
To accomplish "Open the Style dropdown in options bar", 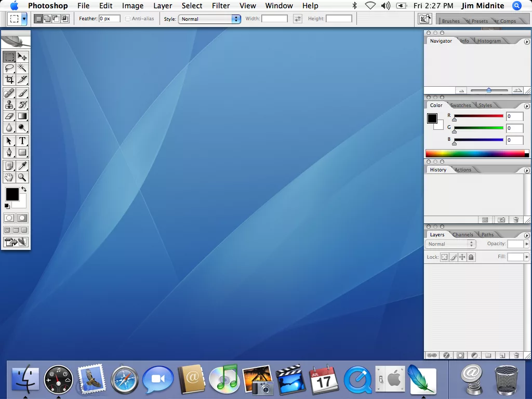I will 209,19.
